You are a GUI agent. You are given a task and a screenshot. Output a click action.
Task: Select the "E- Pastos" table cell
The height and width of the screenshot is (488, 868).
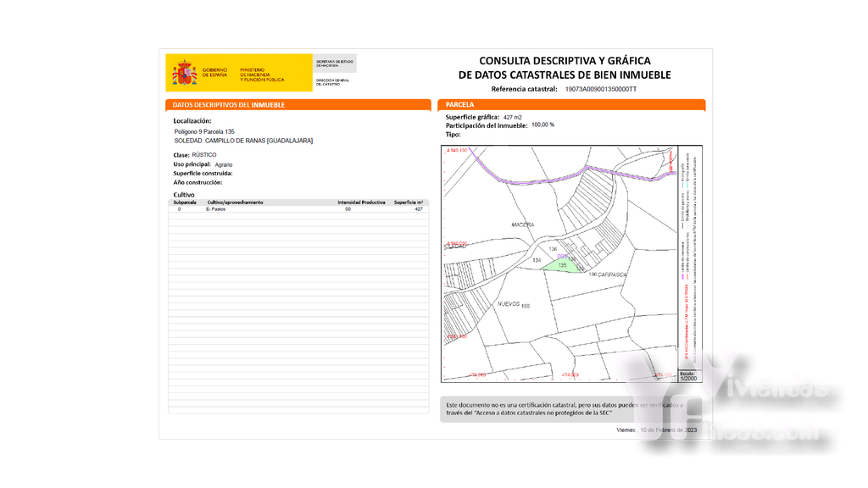click(x=216, y=209)
